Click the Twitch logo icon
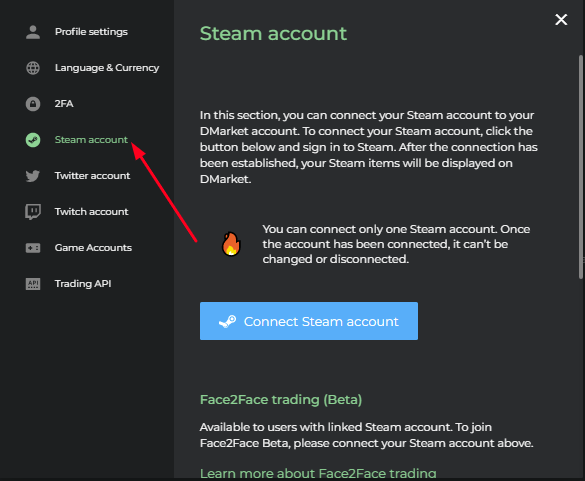Screen dimensions: 585x481 point(33,212)
